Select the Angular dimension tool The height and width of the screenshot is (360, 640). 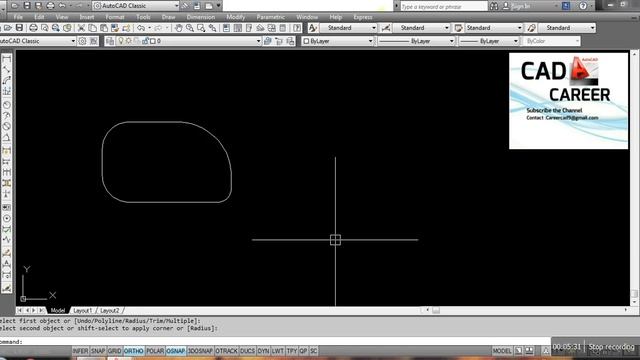(7, 138)
